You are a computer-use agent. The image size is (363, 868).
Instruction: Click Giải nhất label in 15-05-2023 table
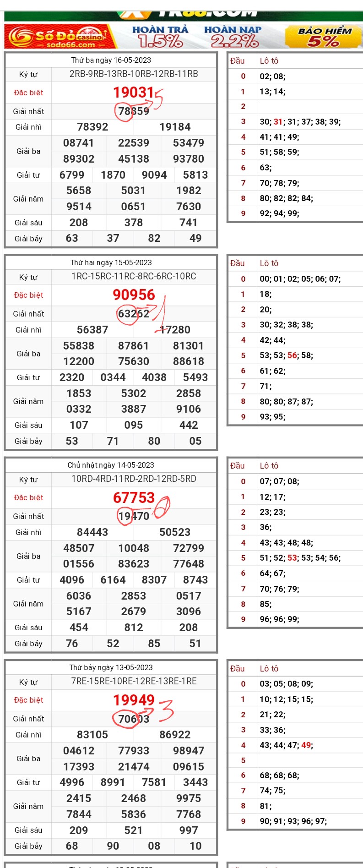[x=28, y=314]
